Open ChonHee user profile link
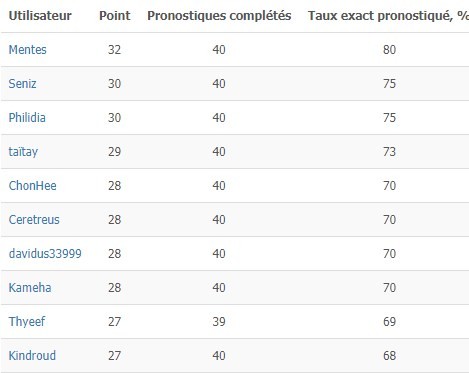Screen dimensions: 469x373 [x=32, y=186]
